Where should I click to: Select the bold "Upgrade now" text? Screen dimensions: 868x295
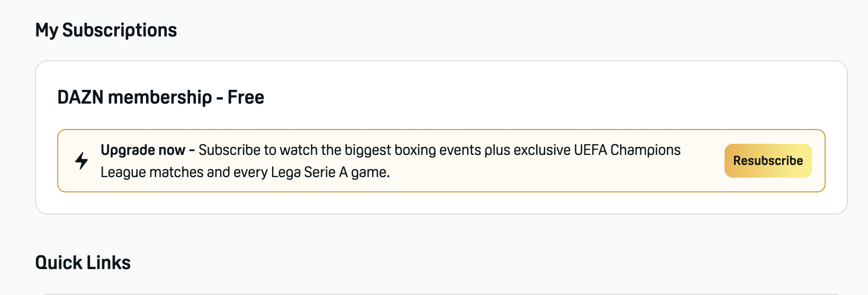[x=143, y=150]
